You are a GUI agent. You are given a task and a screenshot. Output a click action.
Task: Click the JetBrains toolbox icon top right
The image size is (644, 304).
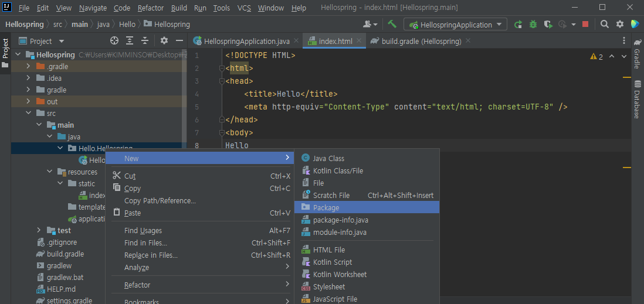pyautogui.click(x=635, y=24)
